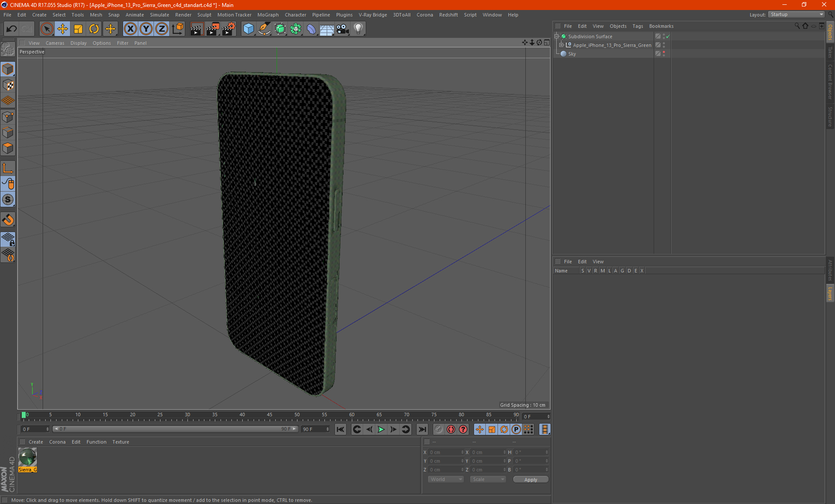The image size is (835, 504).
Task: Click the Coordinate System icon
Action: (x=177, y=29)
